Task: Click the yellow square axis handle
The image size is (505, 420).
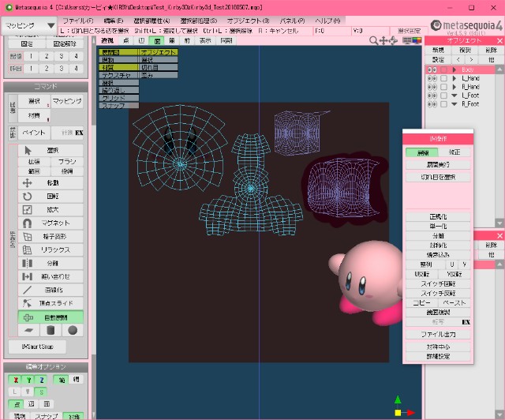Action: pyautogui.click(x=398, y=413)
